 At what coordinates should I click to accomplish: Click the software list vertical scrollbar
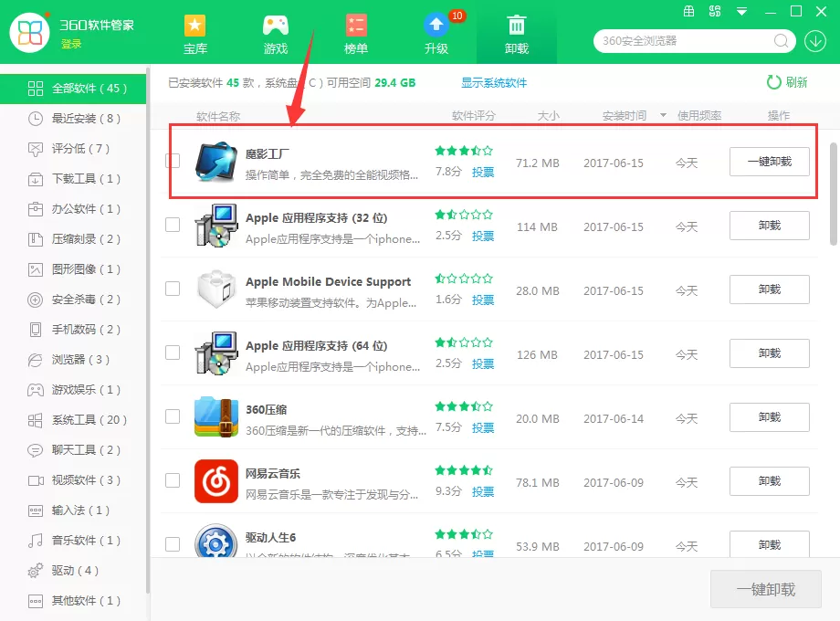[834, 193]
